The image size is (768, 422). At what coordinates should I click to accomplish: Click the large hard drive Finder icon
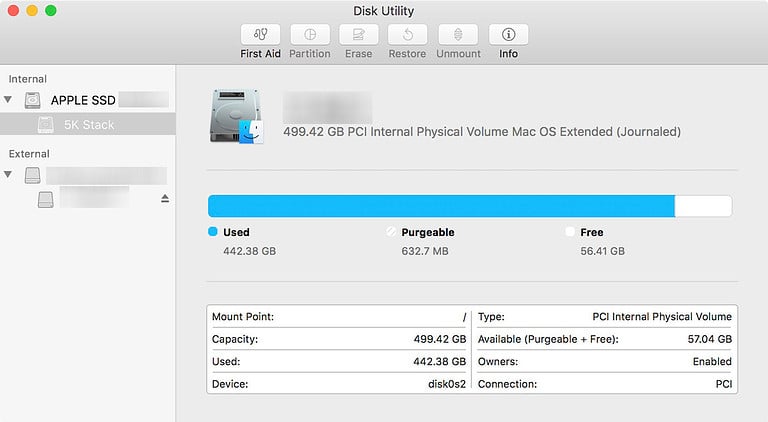click(237, 117)
